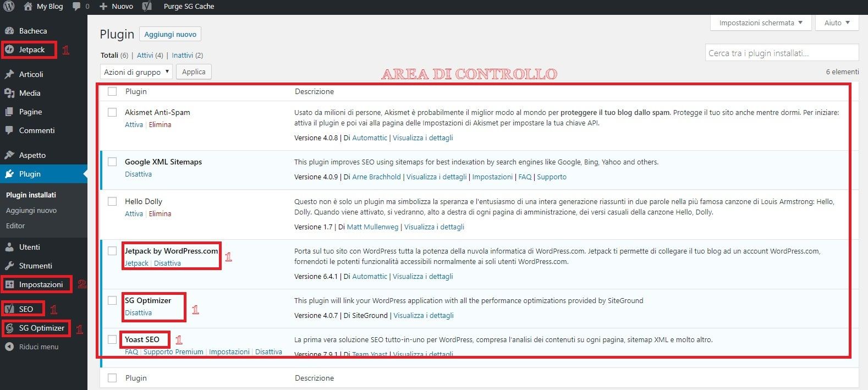Click the Riduci menu collapse icon
868x390 pixels.
(9, 347)
